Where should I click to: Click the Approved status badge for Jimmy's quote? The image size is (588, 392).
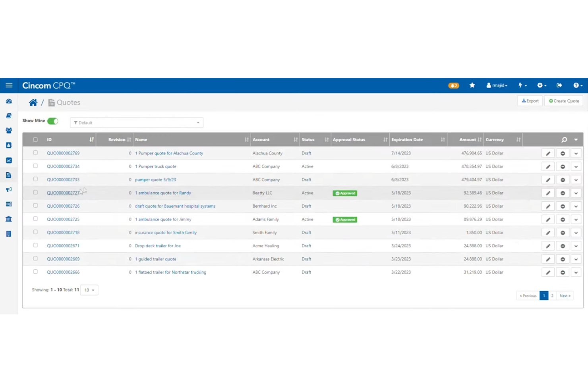pyautogui.click(x=344, y=219)
